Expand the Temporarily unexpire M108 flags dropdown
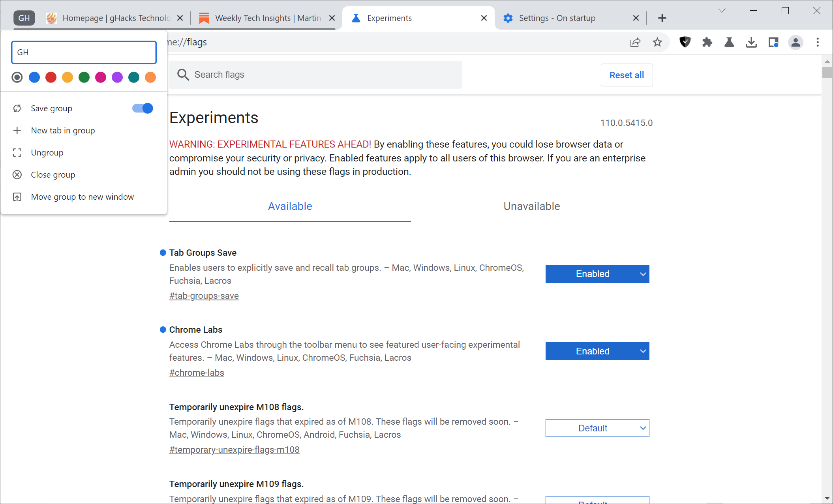This screenshot has height=504, width=833. [x=597, y=428]
